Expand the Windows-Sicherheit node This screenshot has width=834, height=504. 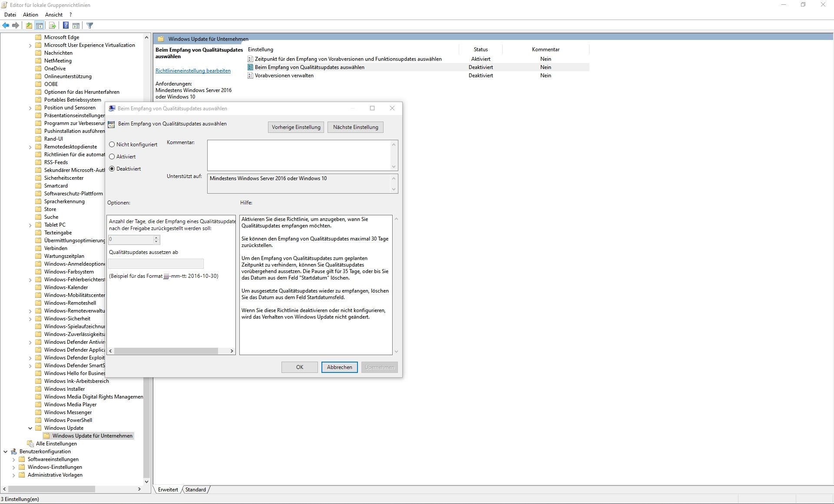click(30, 319)
